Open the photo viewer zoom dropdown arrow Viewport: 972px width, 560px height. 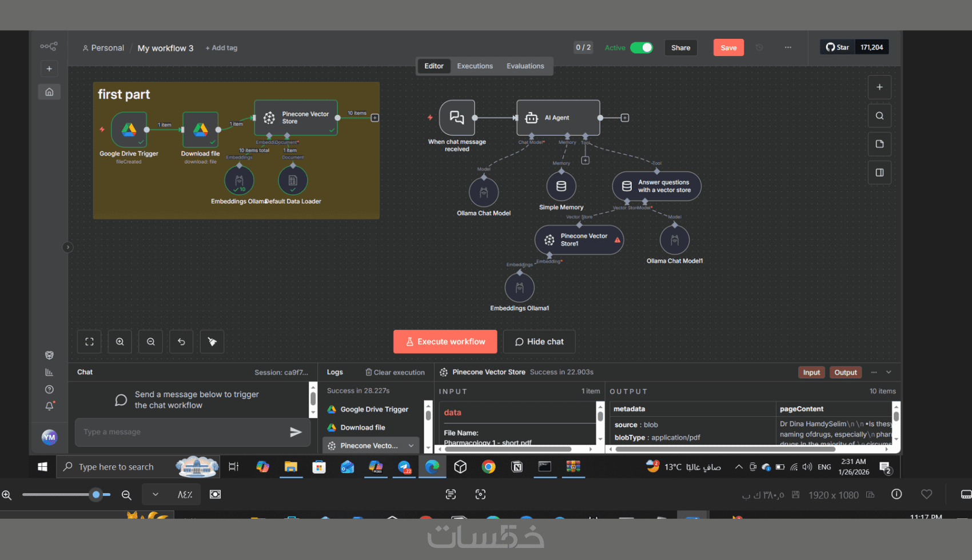tap(156, 494)
